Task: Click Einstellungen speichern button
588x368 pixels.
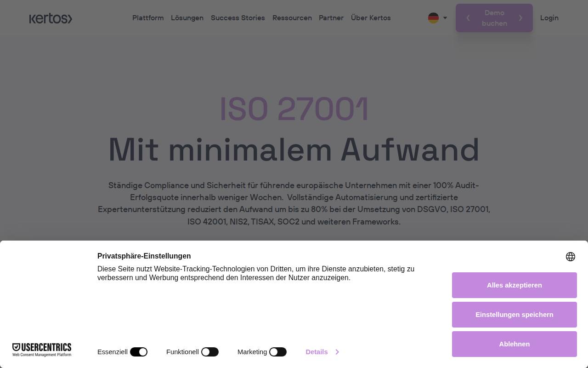Action: coord(514,315)
